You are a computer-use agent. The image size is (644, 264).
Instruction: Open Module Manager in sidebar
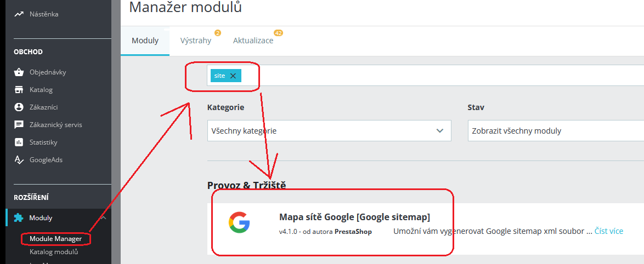coord(55,239)
